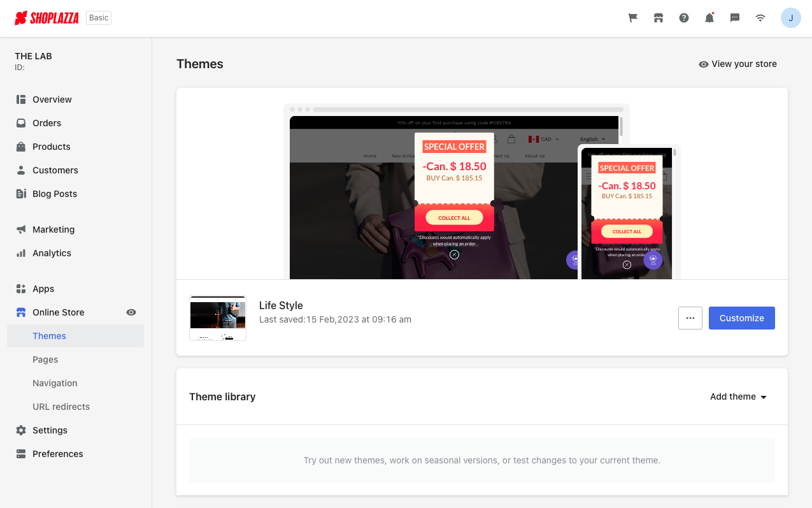Open the help center question mark icon
The image size is (812, 508).
(x=683, y=18)
